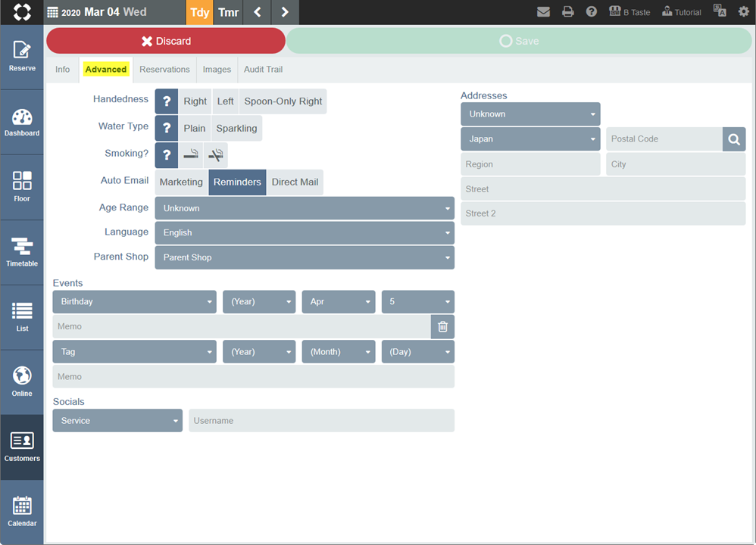This screenshot has height=545, width=756.
Task: Choose Sparkling water type
Action: click(236, 128)
